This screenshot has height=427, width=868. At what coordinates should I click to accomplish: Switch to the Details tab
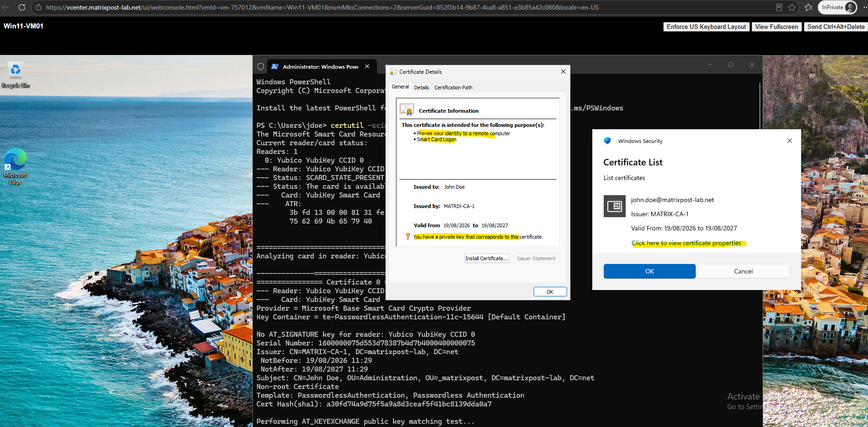tap(421, 88)
